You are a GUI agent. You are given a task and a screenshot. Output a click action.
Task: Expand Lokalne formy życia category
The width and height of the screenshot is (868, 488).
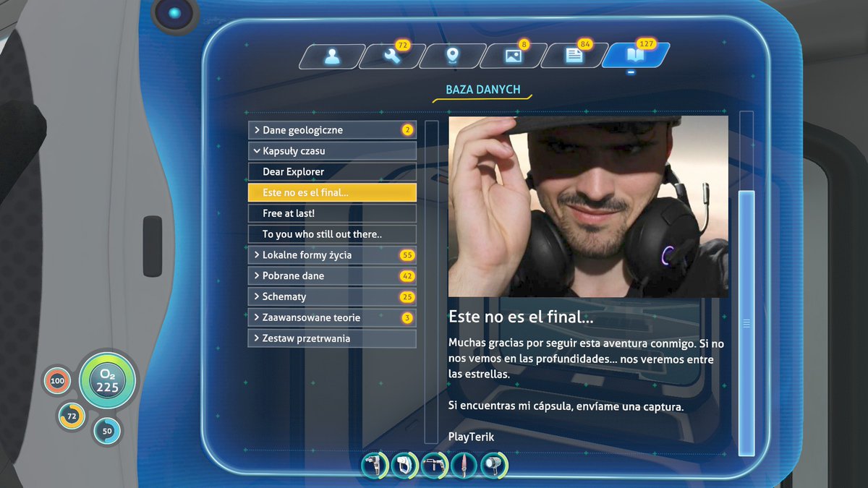tap(332, 255)
